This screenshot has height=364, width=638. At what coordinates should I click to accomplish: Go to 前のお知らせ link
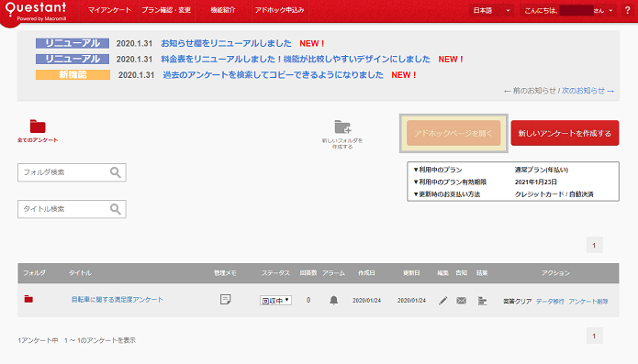(530, 91)
